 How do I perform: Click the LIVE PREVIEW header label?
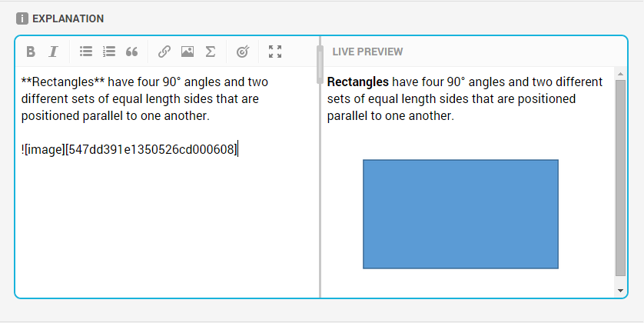tap(367, 52)
